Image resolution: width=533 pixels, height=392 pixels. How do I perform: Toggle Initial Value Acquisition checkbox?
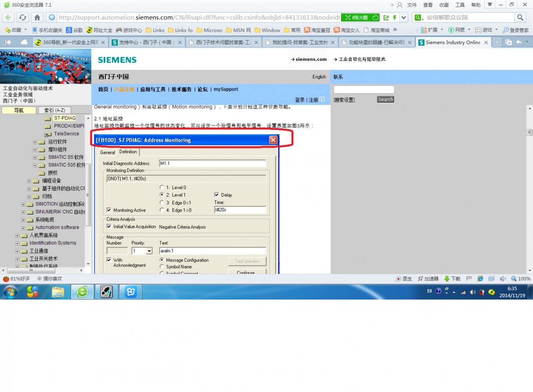coord(109,227)
